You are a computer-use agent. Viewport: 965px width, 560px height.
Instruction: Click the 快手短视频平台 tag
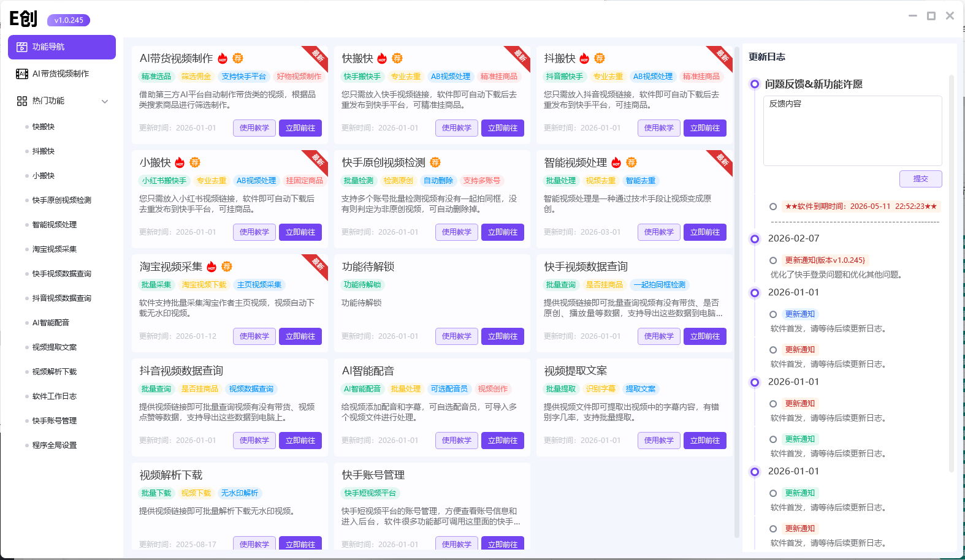(370, 493)
